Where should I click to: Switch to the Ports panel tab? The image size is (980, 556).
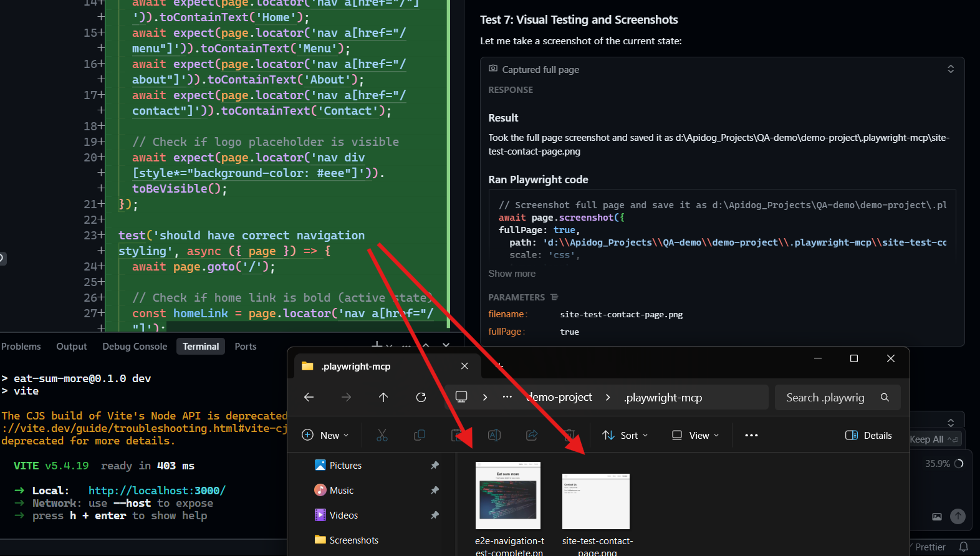246,347
